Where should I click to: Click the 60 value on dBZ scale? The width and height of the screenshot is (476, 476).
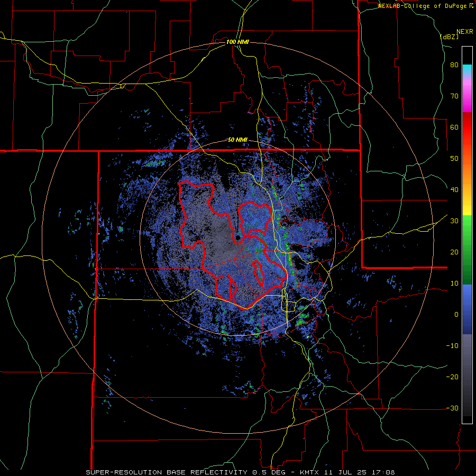(x=454, y=127)
